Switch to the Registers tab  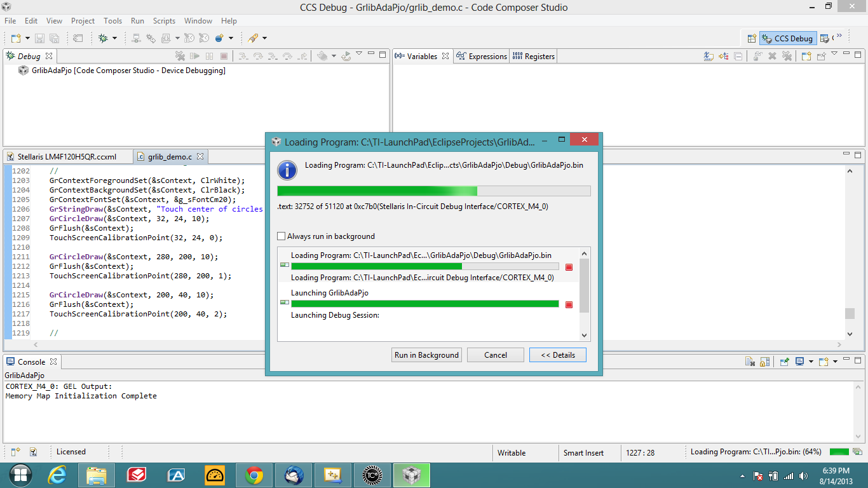tap(533, 56)
